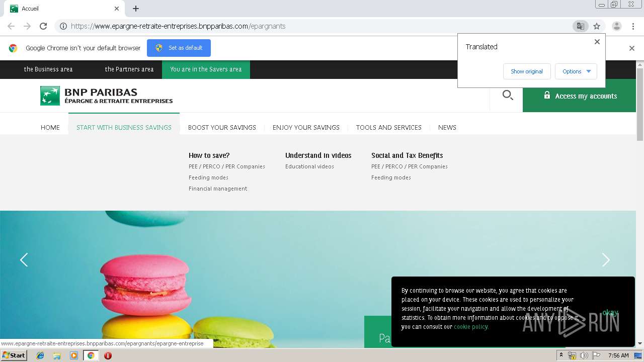644x362 pixels.
Task: Click the show desktop button
Action: 638,355
